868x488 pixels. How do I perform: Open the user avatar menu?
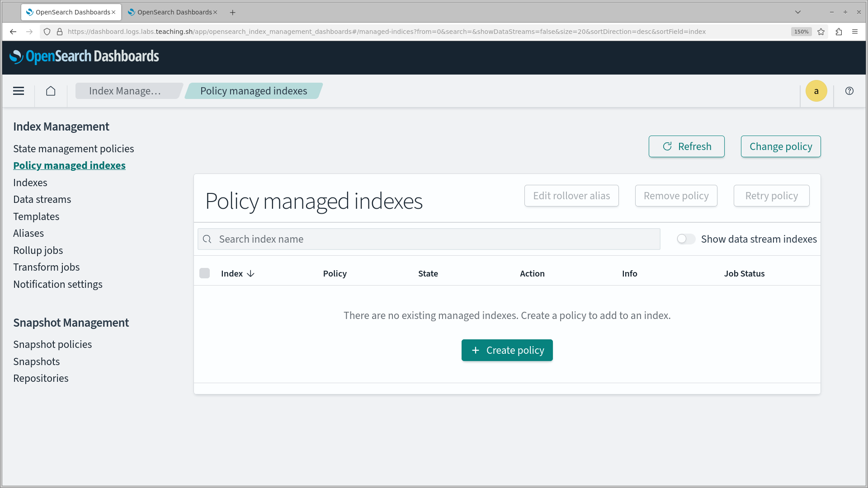click(816, 91)
